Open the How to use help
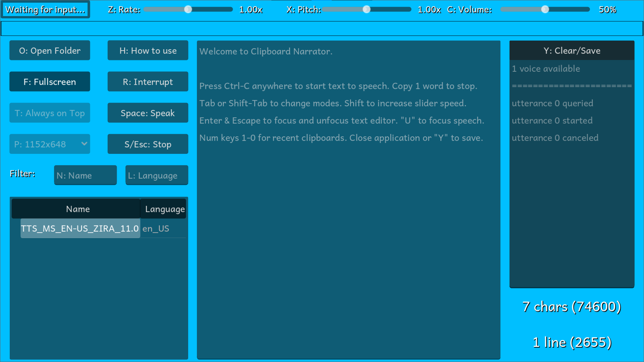The height and width of the screenshot is (362, 644). tap(148, 51)
